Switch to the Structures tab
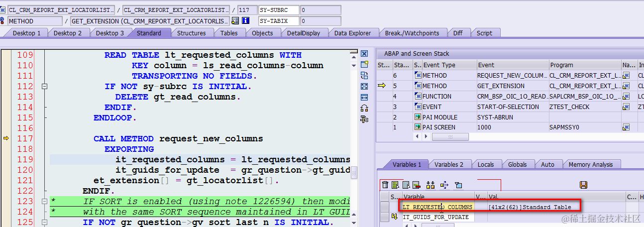This screenshot has width=644, height=227. click(191, 33)
